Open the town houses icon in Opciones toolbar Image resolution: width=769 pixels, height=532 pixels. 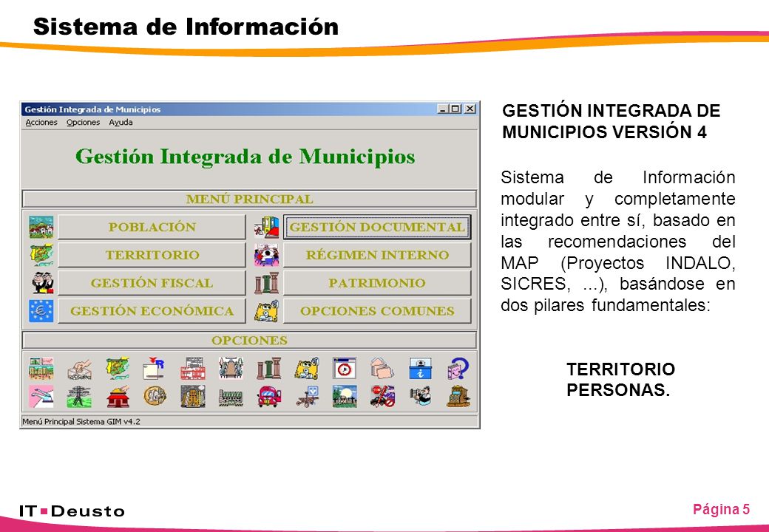point(41,369)
